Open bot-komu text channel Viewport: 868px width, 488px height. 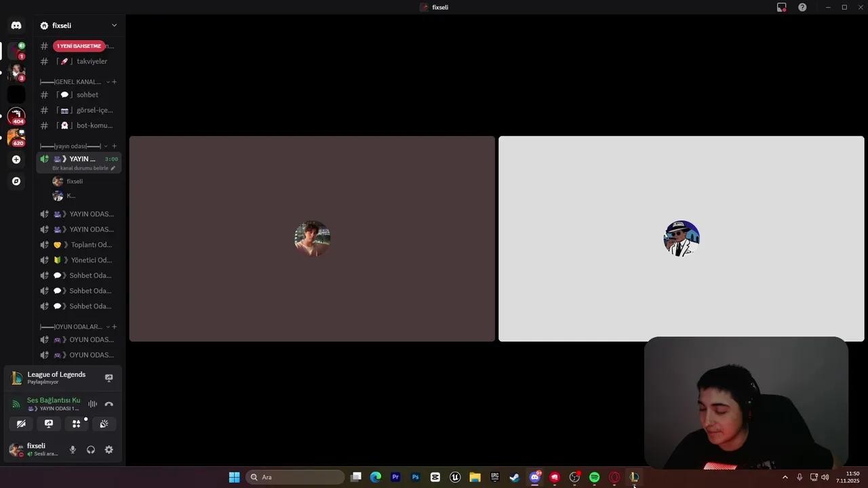pos(79,125)
